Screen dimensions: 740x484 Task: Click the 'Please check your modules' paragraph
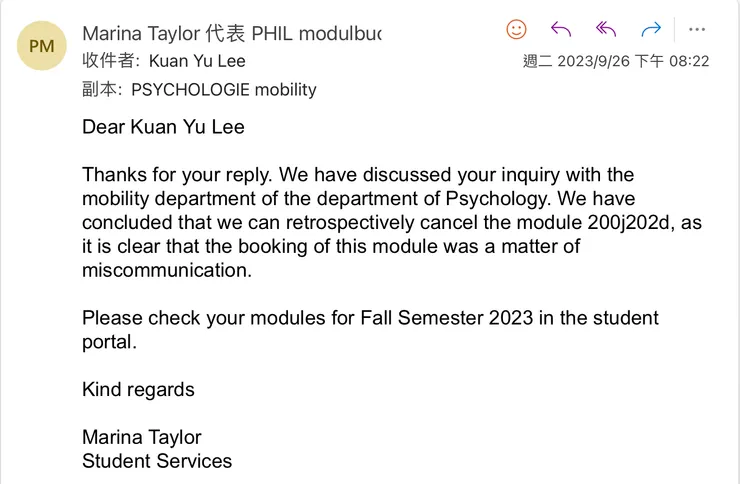tap(370, 318)
